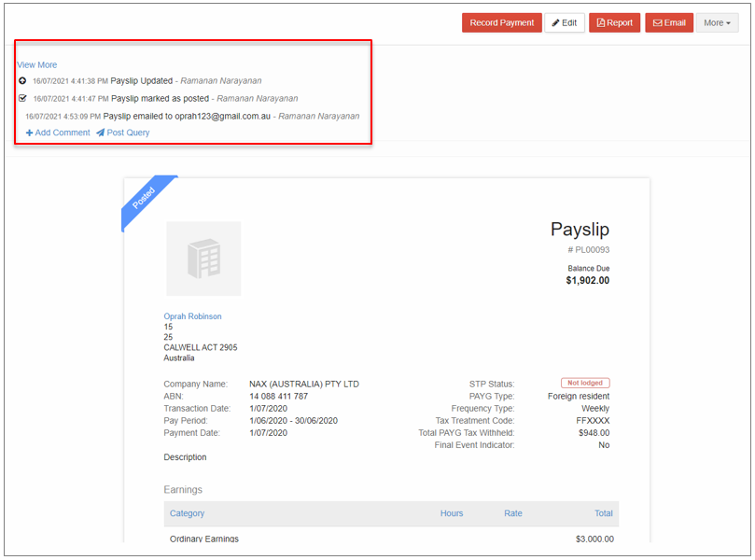Image resolution: width=755 pixels, height=560 pixels.
Task: Click the Not lodged STP status badge
Action: 585,383
